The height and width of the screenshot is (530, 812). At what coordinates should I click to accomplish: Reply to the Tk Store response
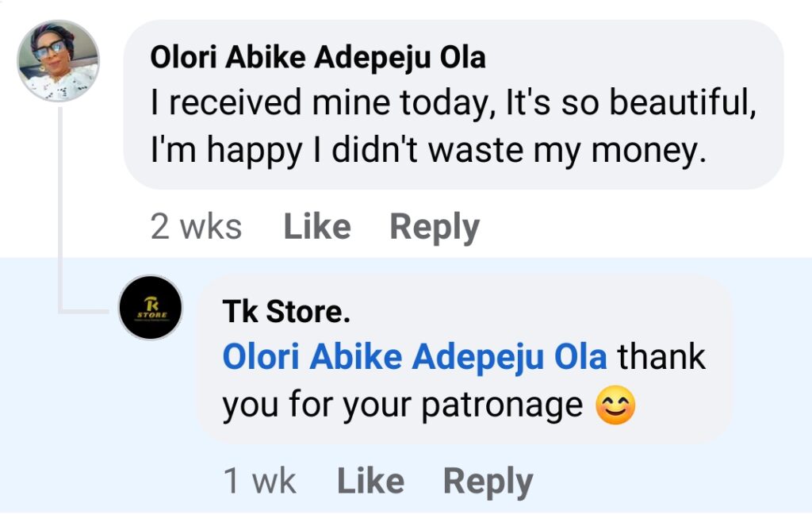(488, 482)
